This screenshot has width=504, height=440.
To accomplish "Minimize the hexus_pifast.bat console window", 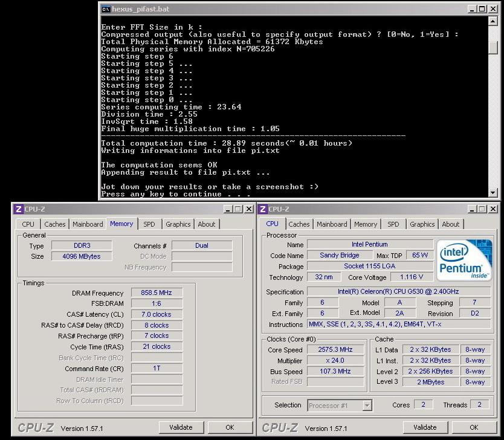I will coord(471,9).
